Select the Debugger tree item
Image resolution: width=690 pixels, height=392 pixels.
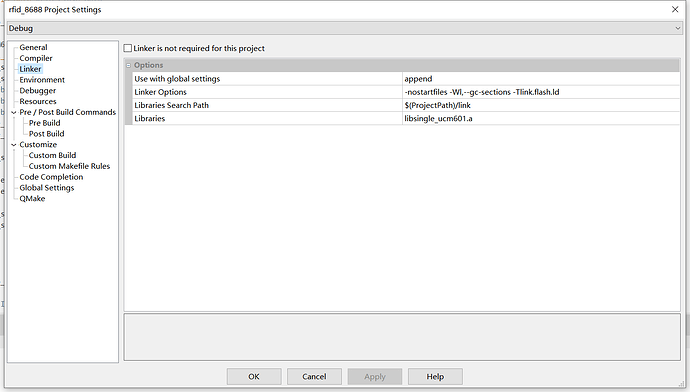coord(37,90)
